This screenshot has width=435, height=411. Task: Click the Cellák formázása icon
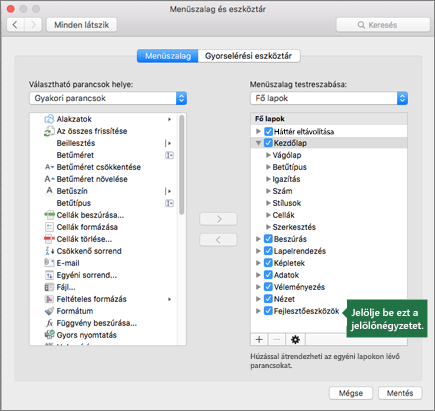(49, 227)
